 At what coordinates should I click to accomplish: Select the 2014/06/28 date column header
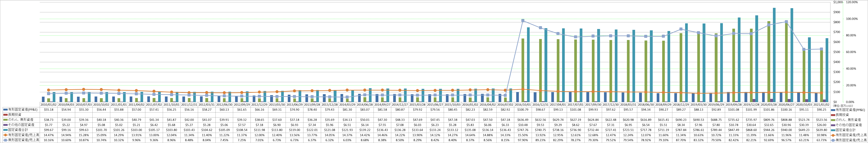(365, 105)
